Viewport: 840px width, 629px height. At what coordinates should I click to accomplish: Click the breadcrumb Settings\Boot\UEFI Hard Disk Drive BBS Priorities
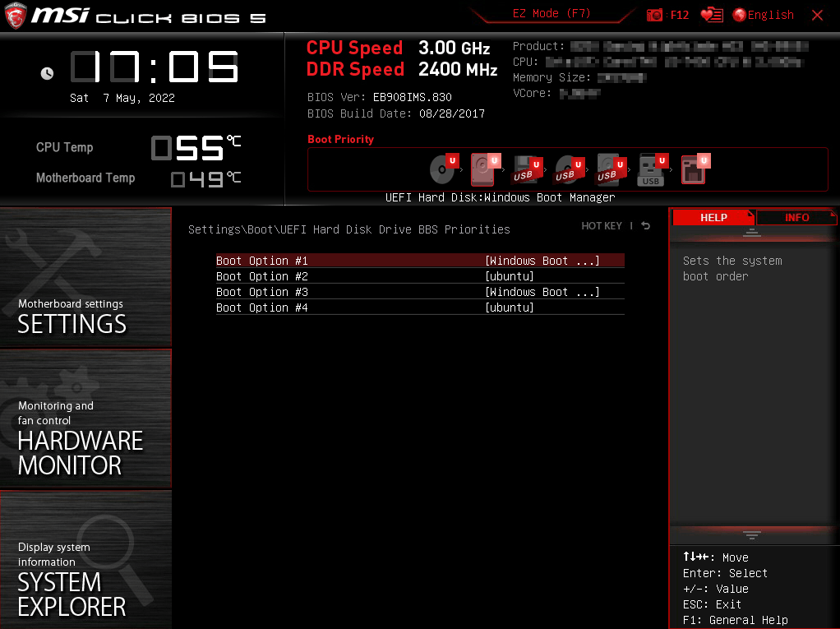[348, 229]
